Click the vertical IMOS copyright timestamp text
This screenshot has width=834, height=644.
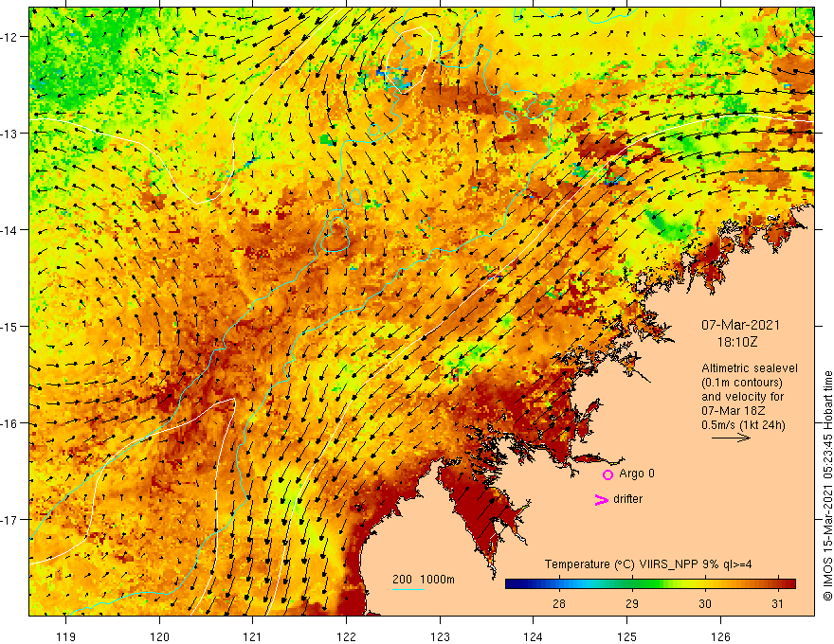click(827, 487)
